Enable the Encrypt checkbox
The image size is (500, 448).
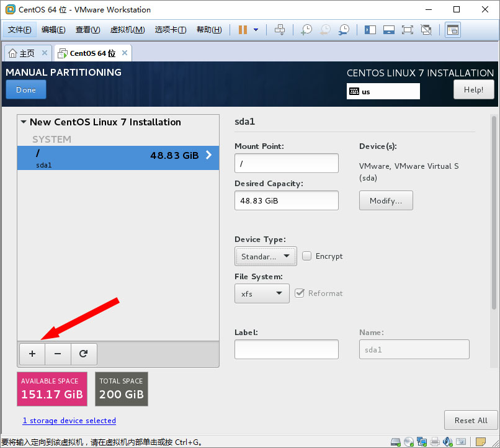click(307, 256)
